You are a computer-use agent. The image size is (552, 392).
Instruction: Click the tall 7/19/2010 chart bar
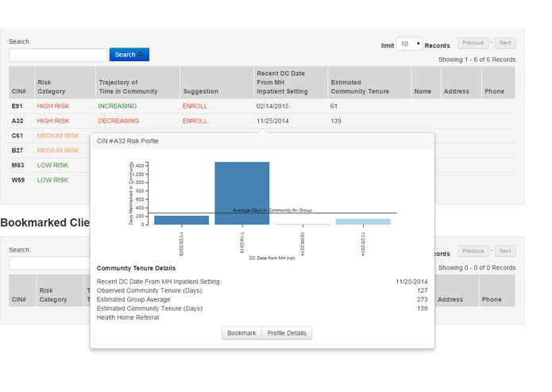(242, 193)
